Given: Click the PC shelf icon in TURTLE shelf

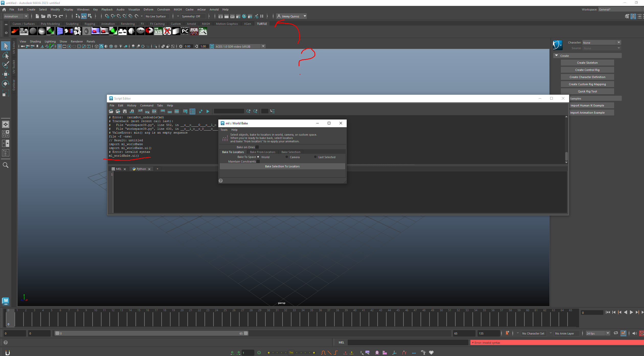Looking at the screenshot, I should point(185,31).
